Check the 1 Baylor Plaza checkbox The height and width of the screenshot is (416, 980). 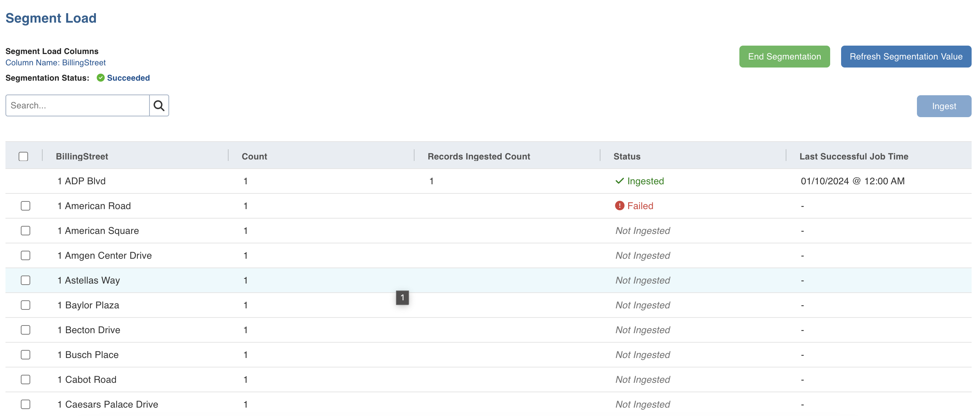pos(26,305)
